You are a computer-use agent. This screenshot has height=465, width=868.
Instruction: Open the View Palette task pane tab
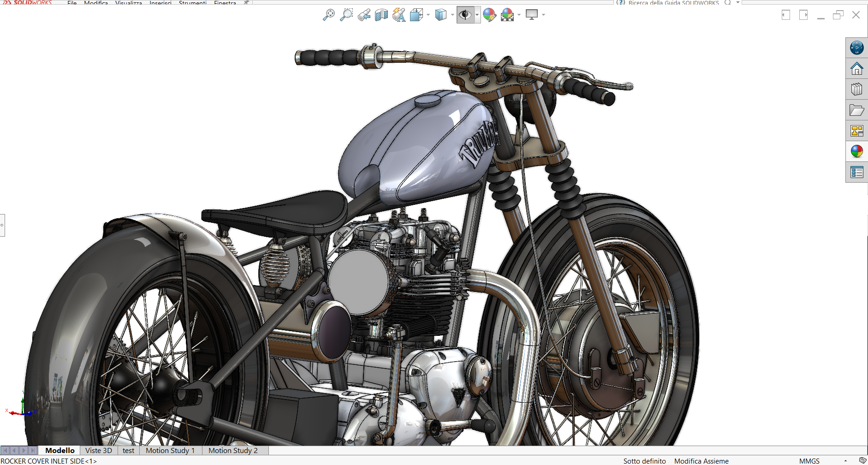point(856,131)
